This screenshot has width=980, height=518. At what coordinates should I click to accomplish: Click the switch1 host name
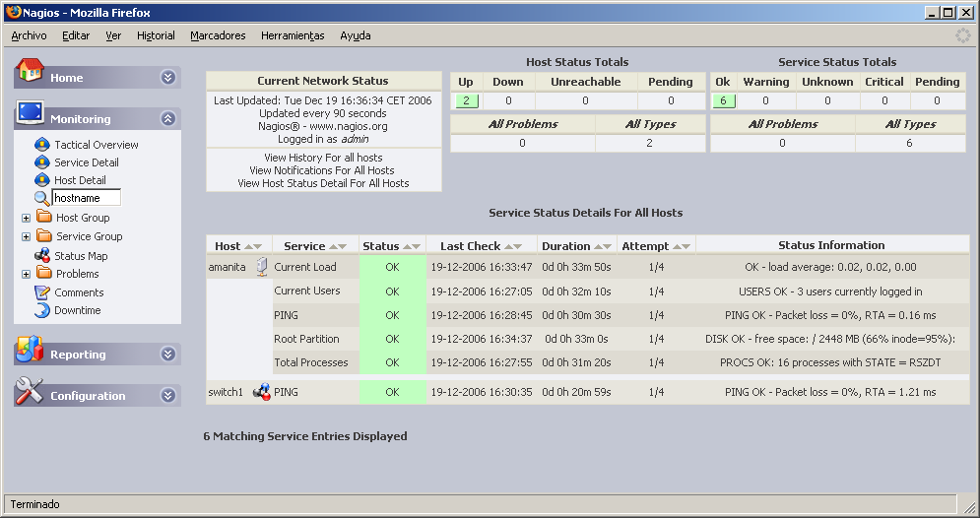coord(226,392)
